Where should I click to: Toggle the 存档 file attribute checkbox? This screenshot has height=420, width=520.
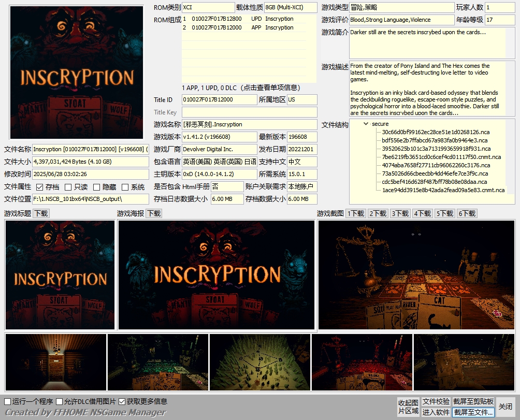pos(40,187)
